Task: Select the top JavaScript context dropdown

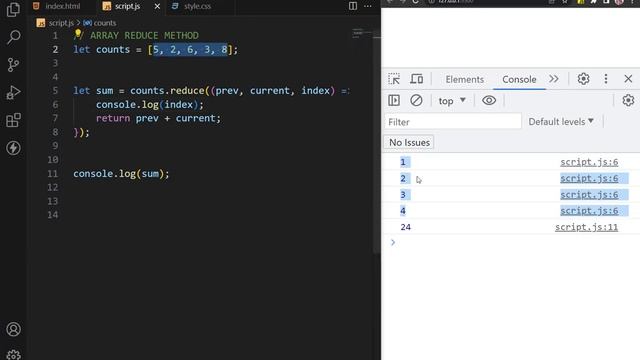Action: tap(452, 100)
